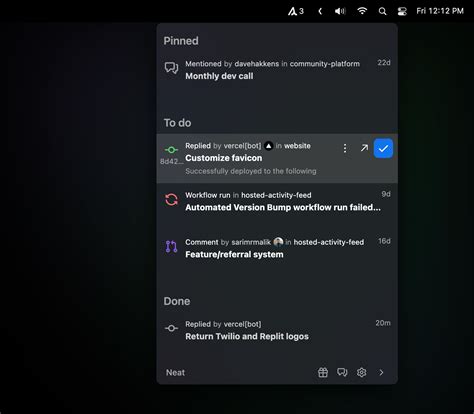Mark Customize favicon as done with checkmark
The height and width of the screenshot is (414, 474).
[383, 148]
